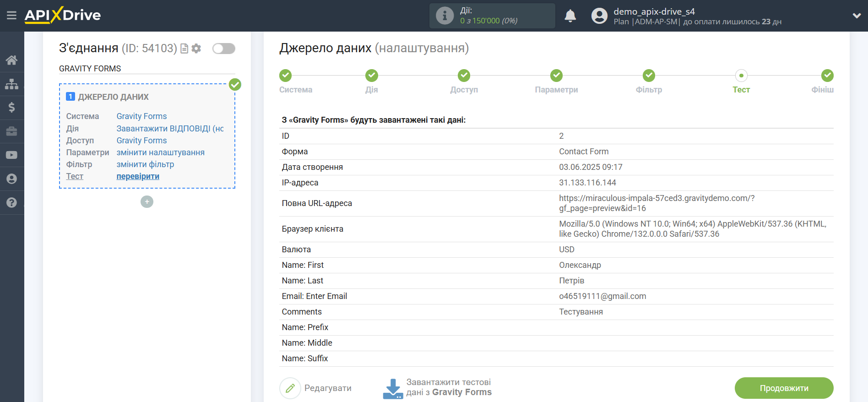This screenshot has width=868, height=402.
Task: Open the connections sitemap sidebar icon
Action: [x=11, y=84]
